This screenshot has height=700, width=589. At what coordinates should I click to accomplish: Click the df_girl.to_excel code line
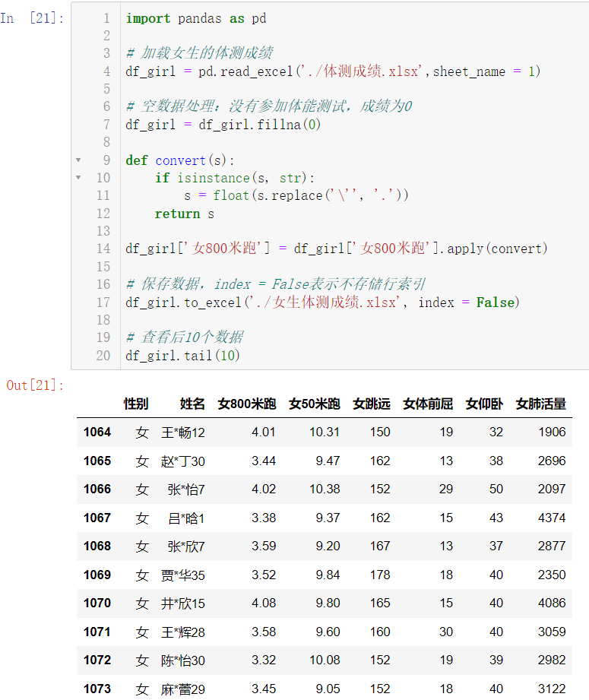tap(323, 302)
